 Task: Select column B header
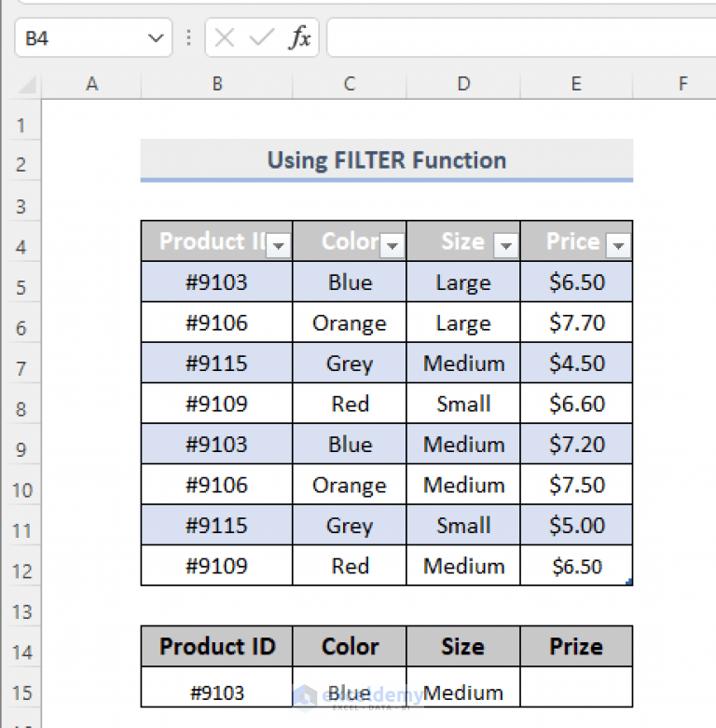[217, 84]
